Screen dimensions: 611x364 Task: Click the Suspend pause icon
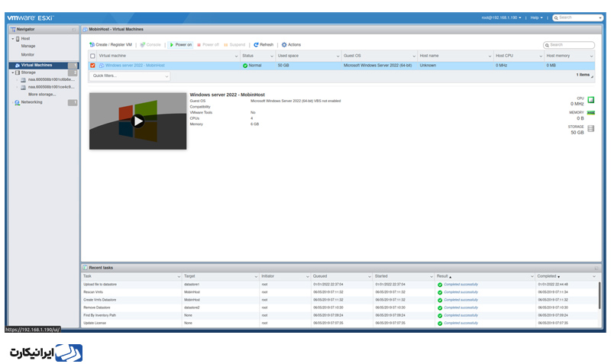tap(225, 45)
